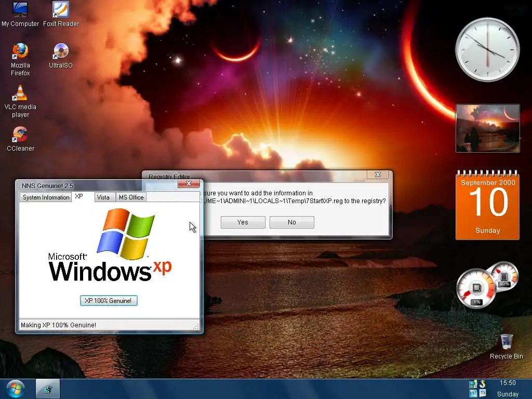The width and height of the screenshot is (532, 399).
Task: Switch to the System Information tab
Action: tap(46, 197)
